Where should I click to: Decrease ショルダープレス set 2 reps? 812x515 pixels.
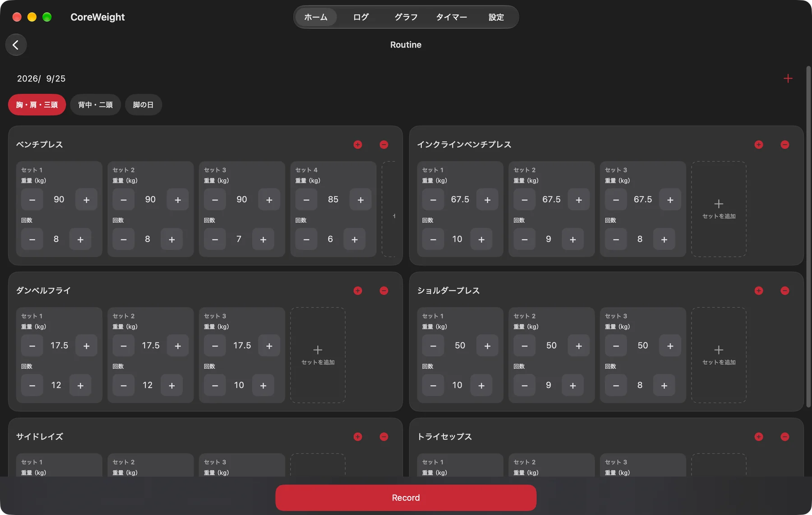524,385
